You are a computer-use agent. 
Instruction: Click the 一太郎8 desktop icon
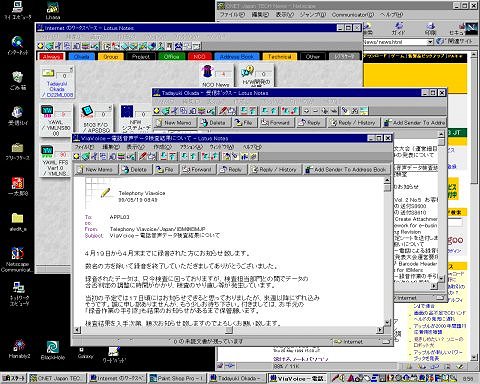[x=18, y=187]
